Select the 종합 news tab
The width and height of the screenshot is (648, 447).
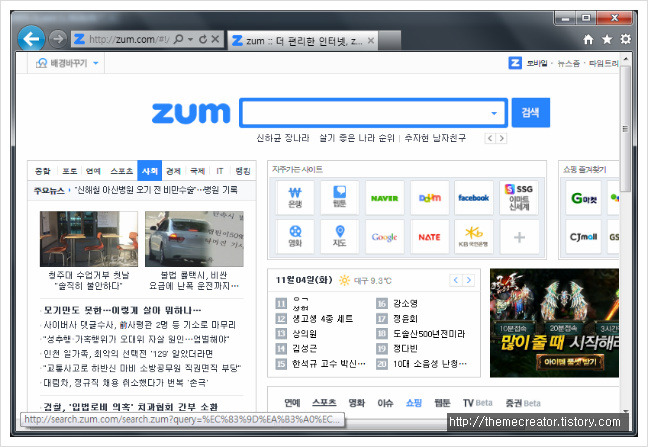coord(42,171)
